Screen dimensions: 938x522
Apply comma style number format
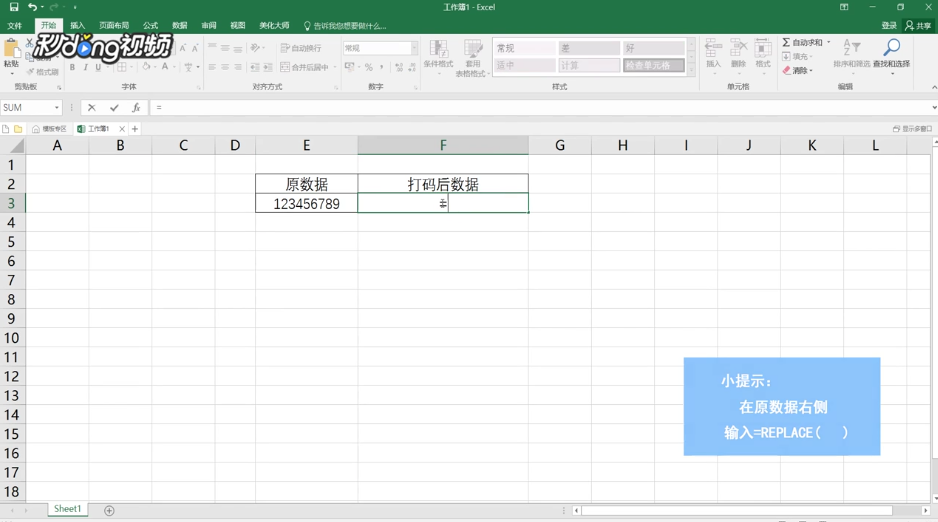[x=382, y=67]
